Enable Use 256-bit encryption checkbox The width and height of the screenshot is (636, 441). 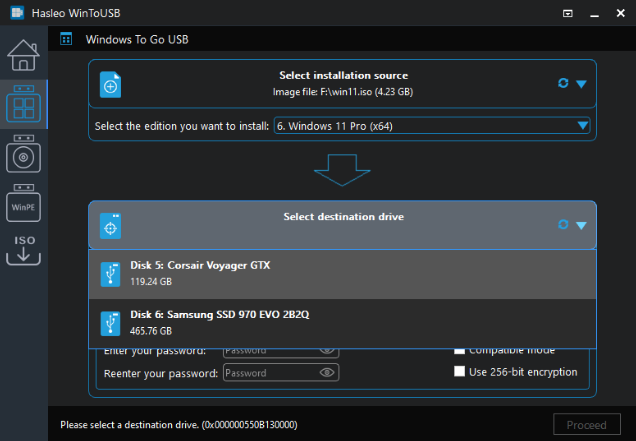(x=460, y=372)
